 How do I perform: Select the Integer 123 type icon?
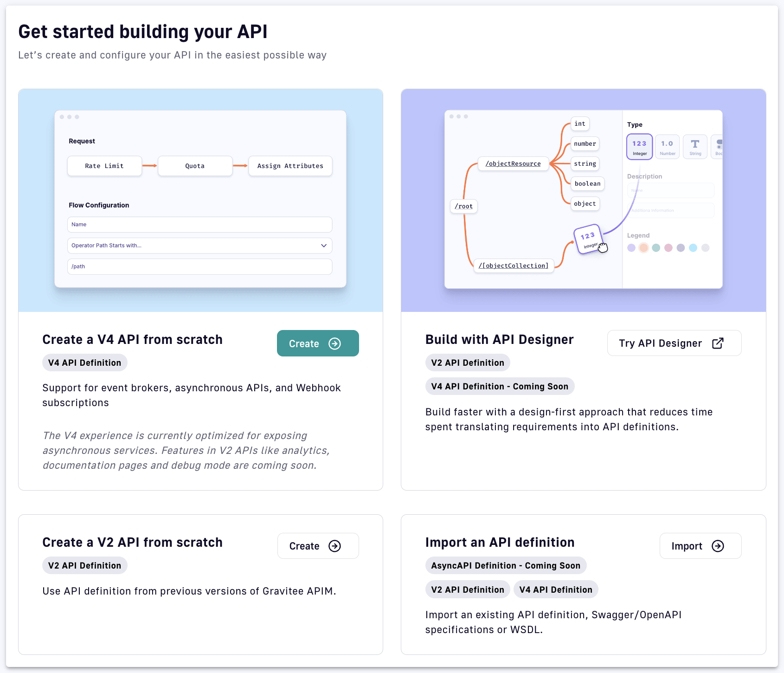point(639,147)
